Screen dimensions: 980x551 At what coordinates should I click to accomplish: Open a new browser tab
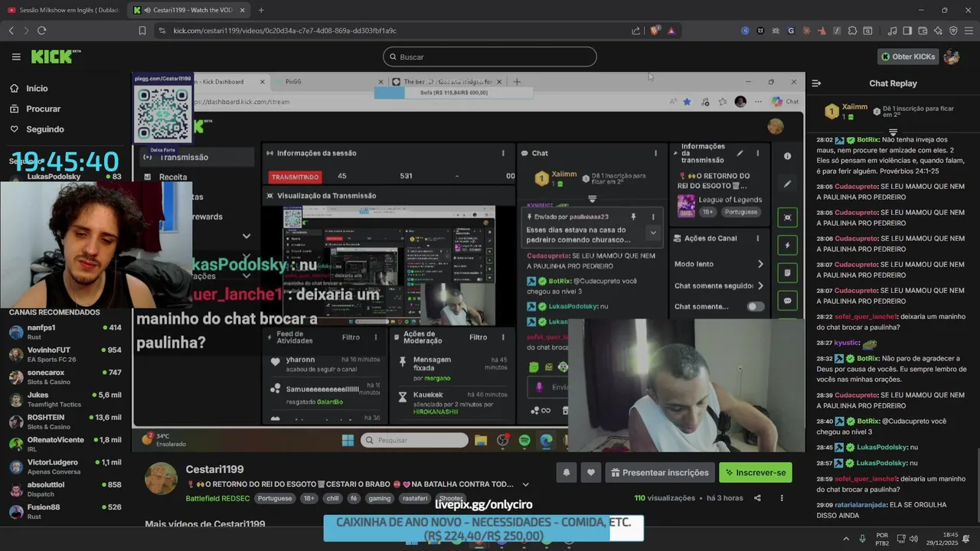click(x=261, y=10)
